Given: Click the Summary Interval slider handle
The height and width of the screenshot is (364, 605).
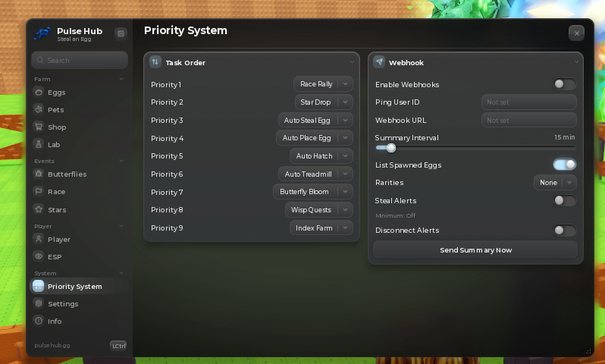Looking at the screenshot, I should pyautogui.click(x=391, y=147).
